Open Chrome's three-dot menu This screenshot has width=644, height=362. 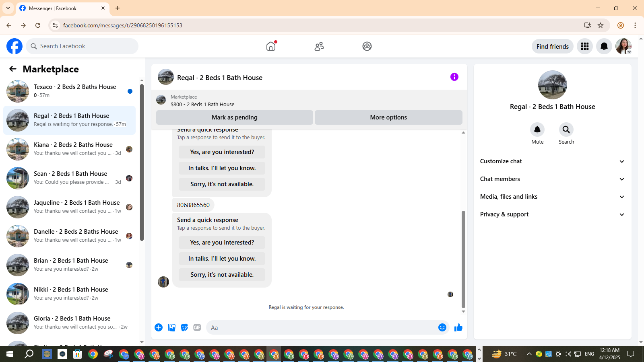point(635,25)
